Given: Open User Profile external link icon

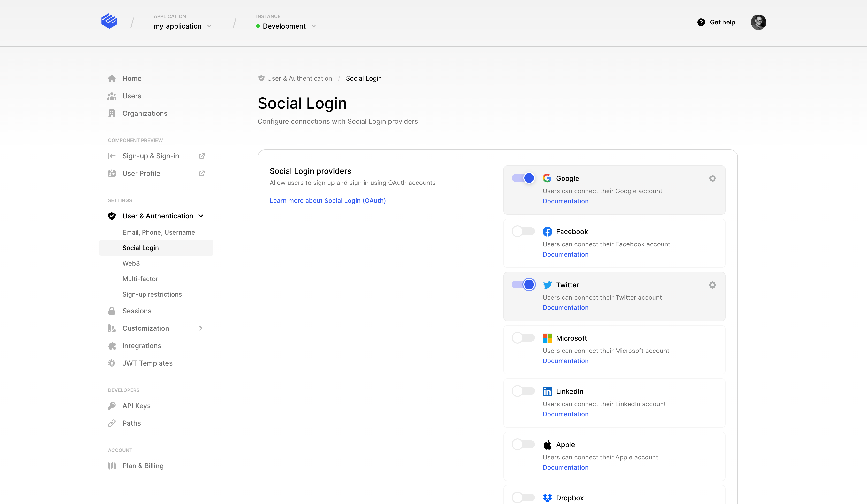Looking at the screenshot, I should tap(202, 173).
